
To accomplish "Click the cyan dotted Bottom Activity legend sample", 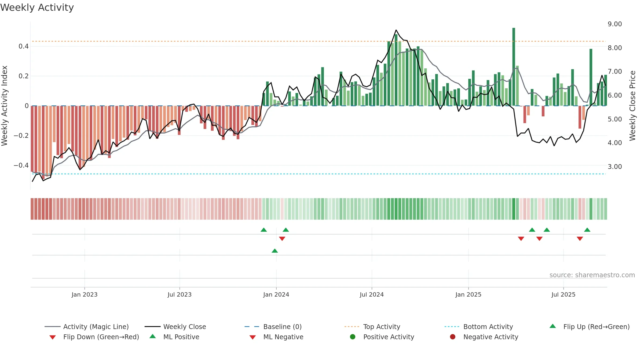I will (452, 327).
